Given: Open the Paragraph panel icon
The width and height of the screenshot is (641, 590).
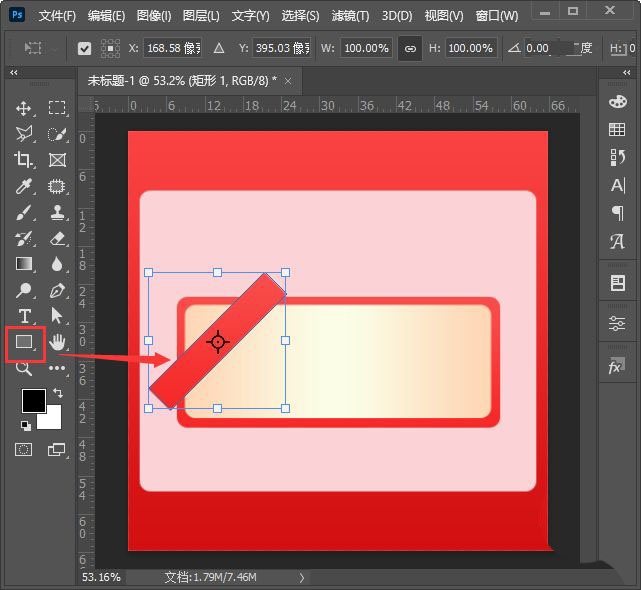Looking at the screenshot, I should [618, 213].
